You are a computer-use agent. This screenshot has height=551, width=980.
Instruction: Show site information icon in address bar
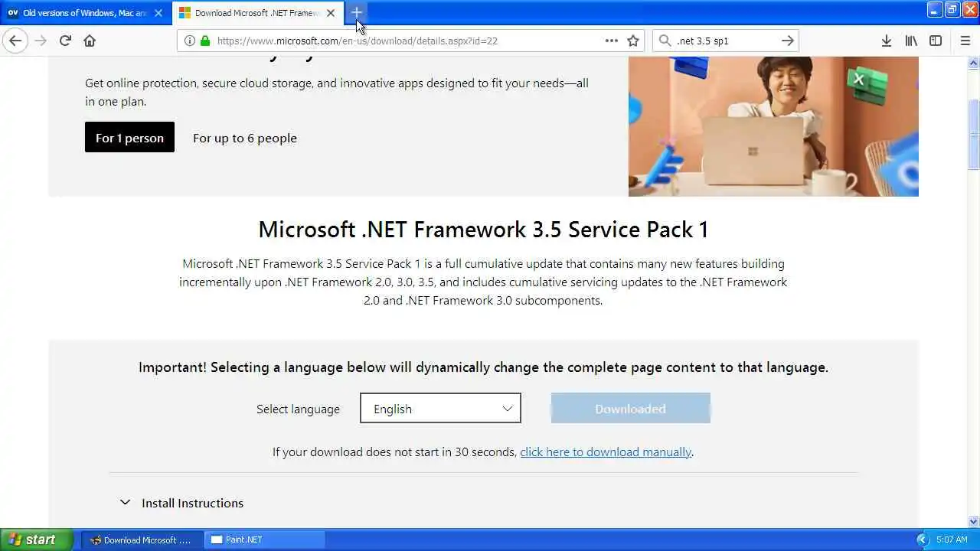190,41
